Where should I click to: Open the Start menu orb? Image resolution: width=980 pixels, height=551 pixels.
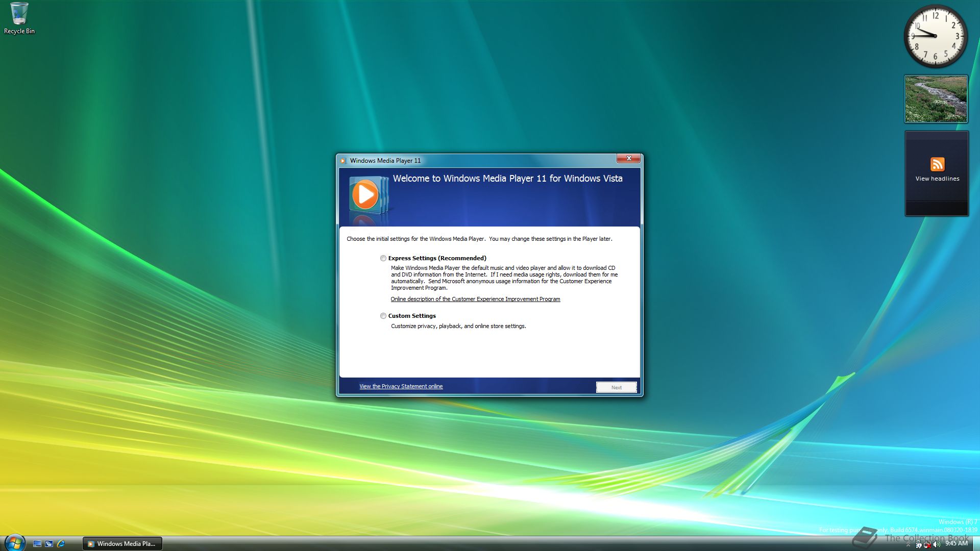tap(14, 543)
